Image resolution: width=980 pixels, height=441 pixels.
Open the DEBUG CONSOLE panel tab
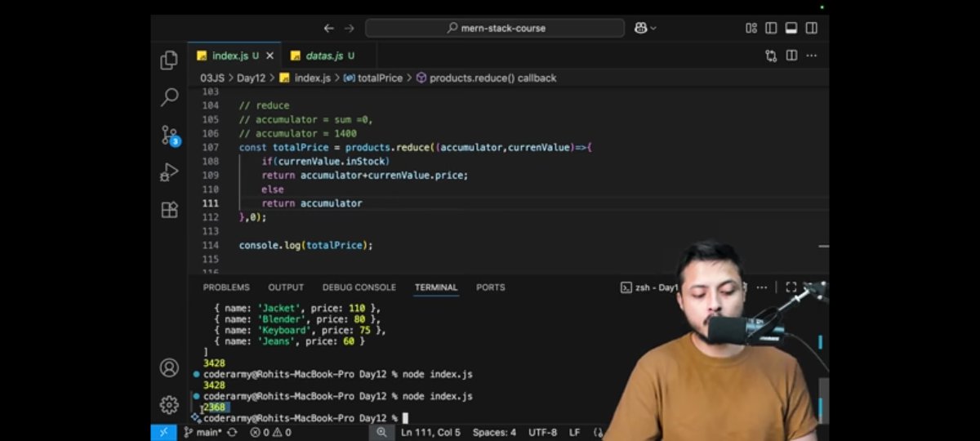click(359, 287)
